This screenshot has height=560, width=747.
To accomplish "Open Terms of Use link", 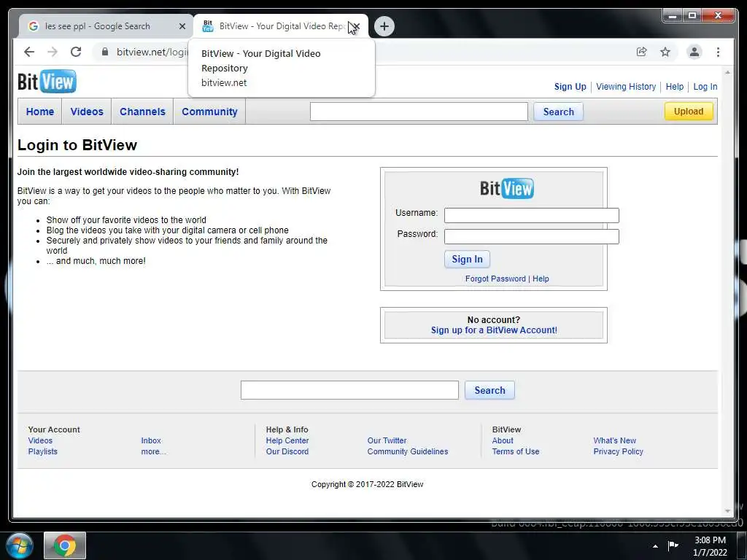I will (x=516, y=451).
